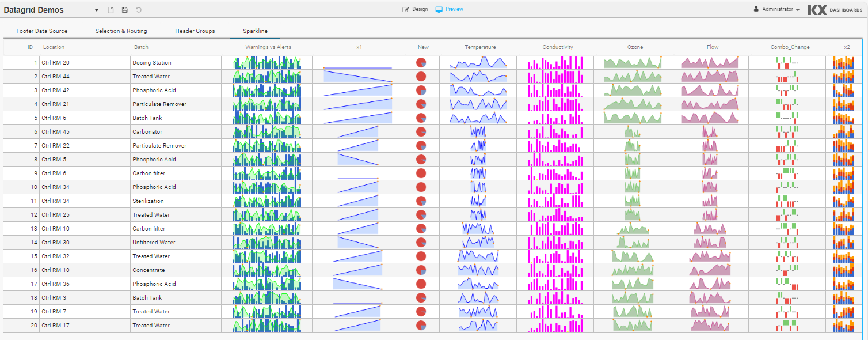The width and height of the screenshot is (868, 340).
Task: Click the Ozone sparkline in row 3
Action: (x=633, y=90)
